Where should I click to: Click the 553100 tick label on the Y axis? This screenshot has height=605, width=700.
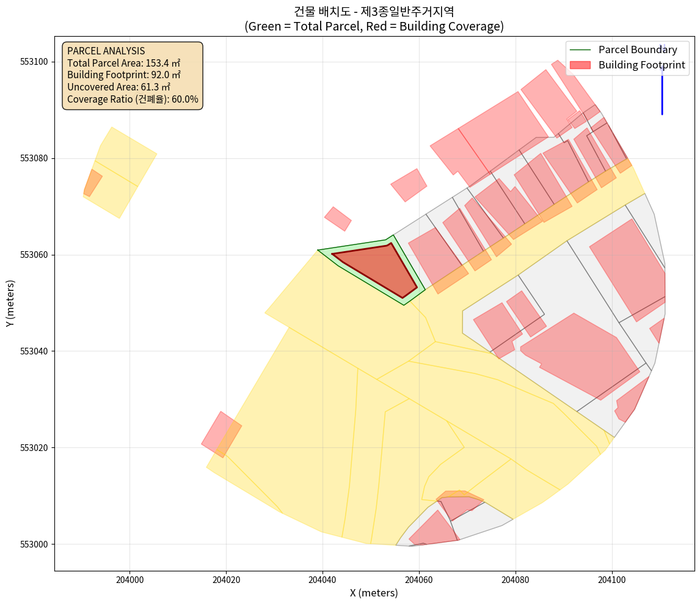point(34,62)
